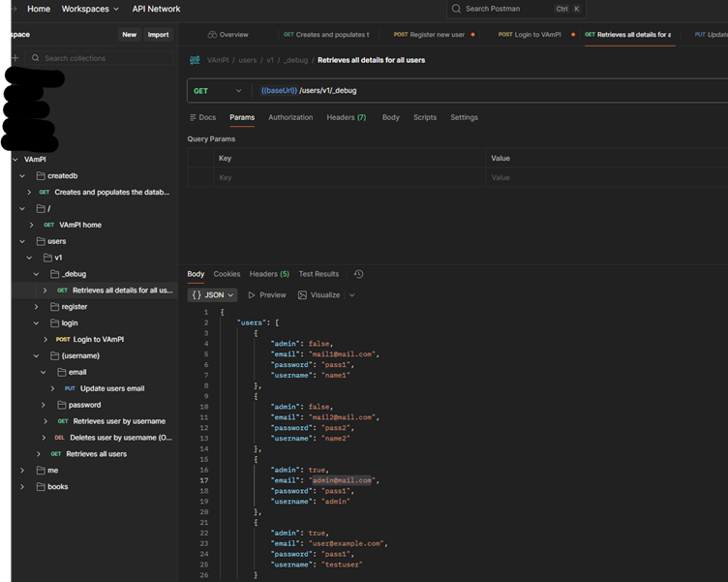Click the _debug folder icon
This screenshot has height=582, width=728.
(x=55, y=274)
